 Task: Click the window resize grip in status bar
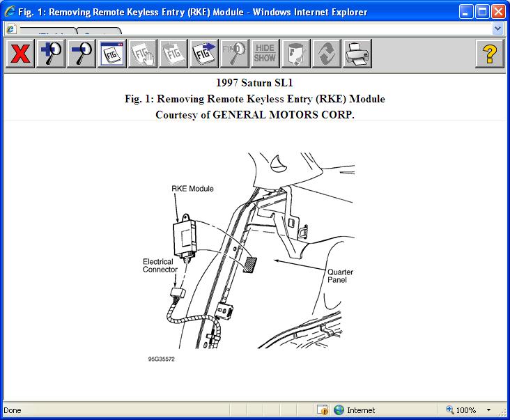click(503, 411)
